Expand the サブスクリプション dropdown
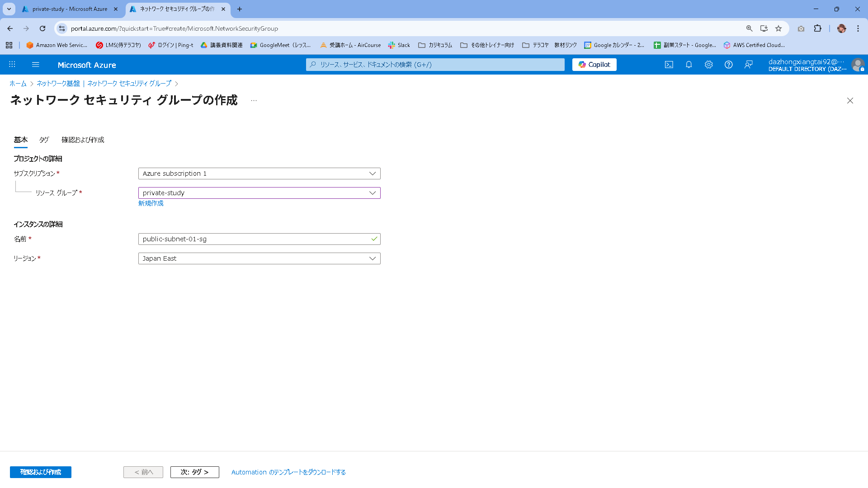 [259, 174]
